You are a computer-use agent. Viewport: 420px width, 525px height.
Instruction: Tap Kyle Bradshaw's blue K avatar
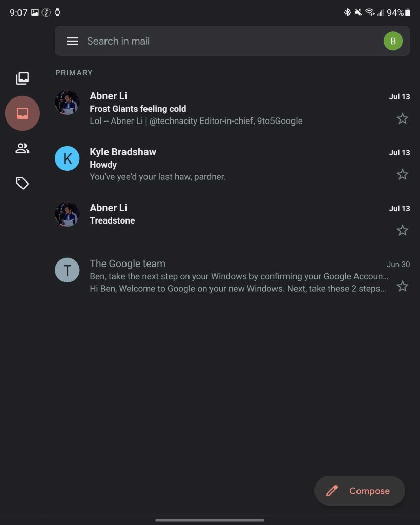[67, 158]
